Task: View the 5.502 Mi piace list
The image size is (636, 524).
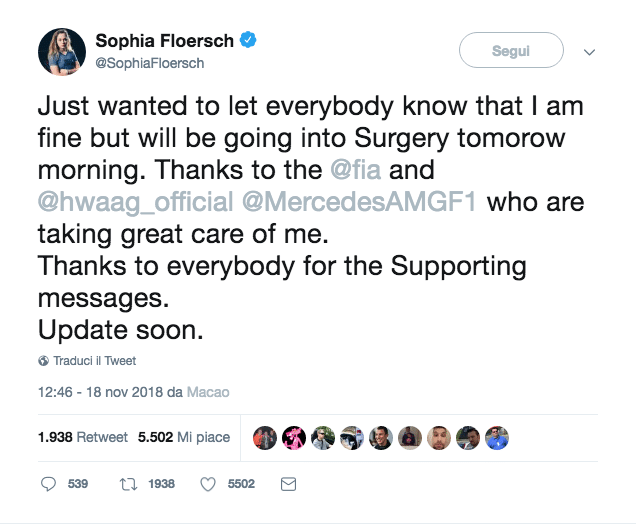Action: [x=183, y=437]
